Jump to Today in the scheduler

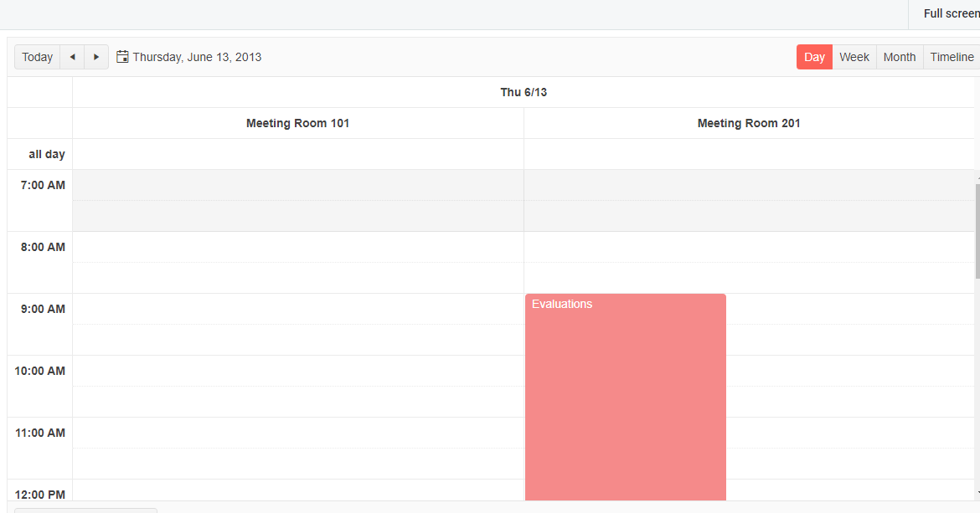click(x=38, y=57)
